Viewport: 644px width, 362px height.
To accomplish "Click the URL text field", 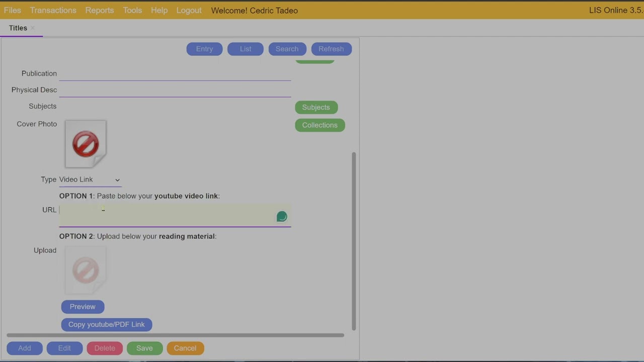I will tap(175, 215).
